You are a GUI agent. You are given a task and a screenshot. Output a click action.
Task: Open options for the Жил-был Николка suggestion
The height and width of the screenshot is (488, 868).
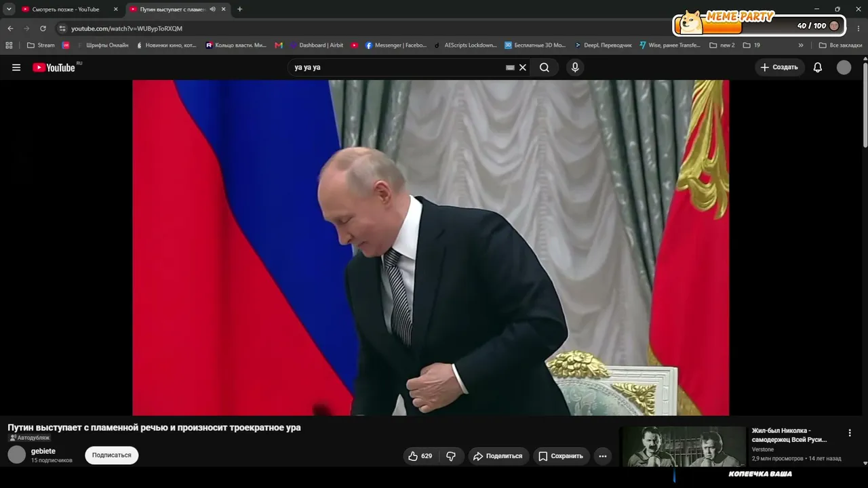tap(850, 432)
